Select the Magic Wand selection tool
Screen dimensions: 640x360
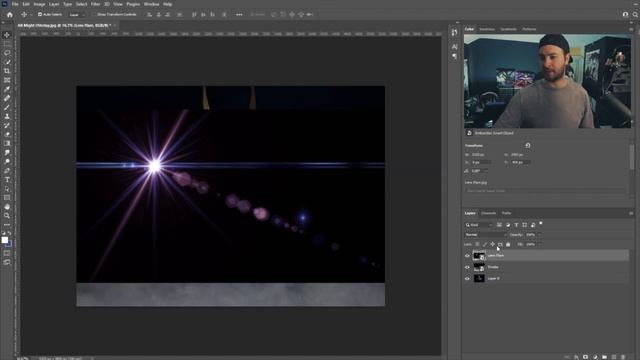coord(7,62)
